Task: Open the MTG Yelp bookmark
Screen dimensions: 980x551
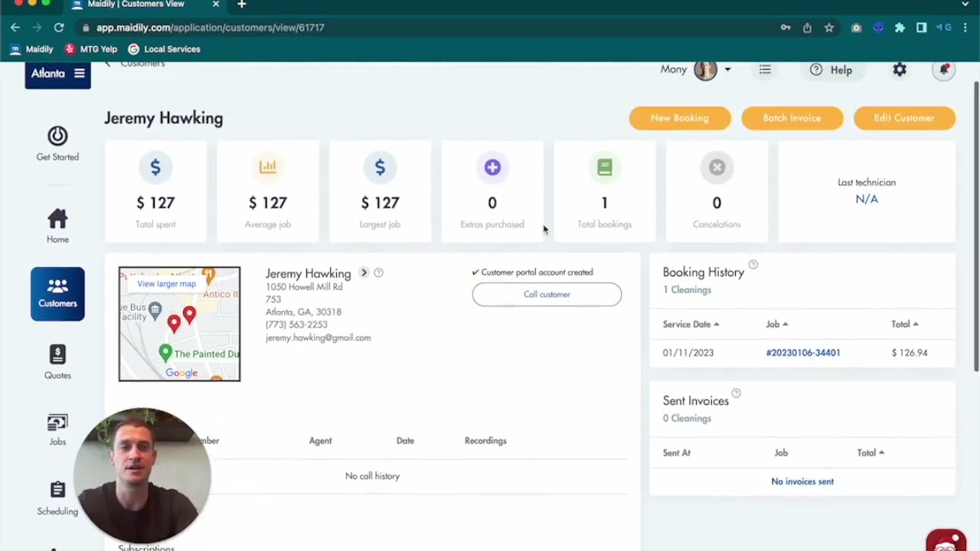Action: coord(91,49)
